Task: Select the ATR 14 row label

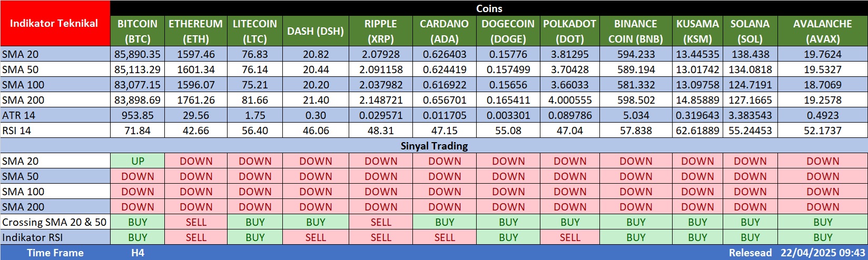Action: pyautogui.click(x=19, y=115)
